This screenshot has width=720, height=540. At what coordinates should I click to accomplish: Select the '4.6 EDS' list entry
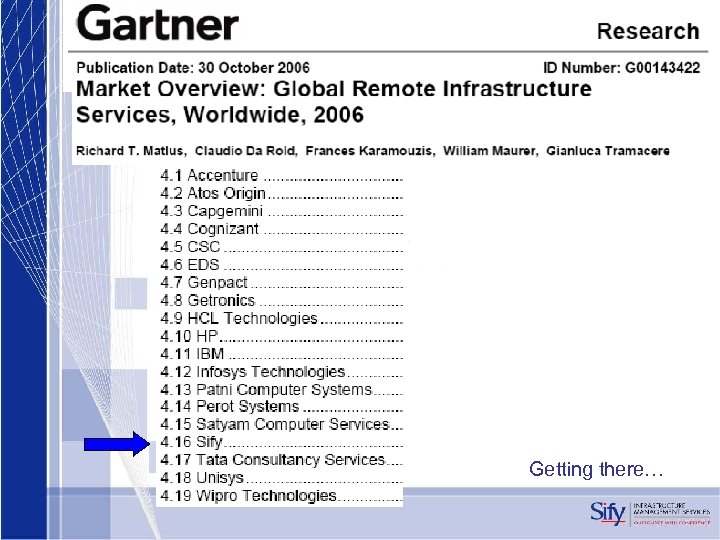tap(281, 264)
